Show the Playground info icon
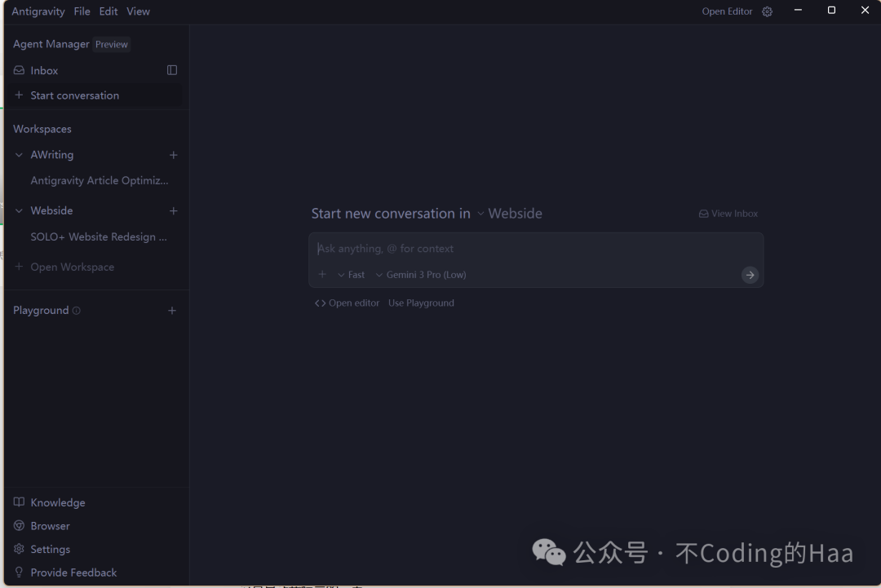Screen dimensions: 881x588 point(77,311)
